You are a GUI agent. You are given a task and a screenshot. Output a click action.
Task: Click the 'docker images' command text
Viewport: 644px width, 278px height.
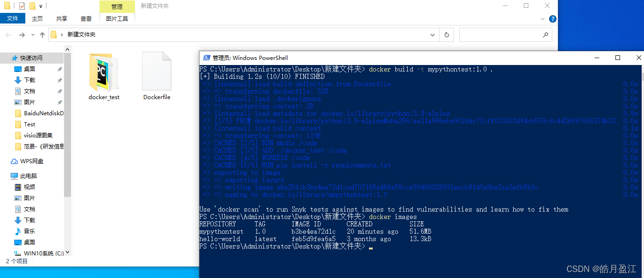(x=393, y=217)
